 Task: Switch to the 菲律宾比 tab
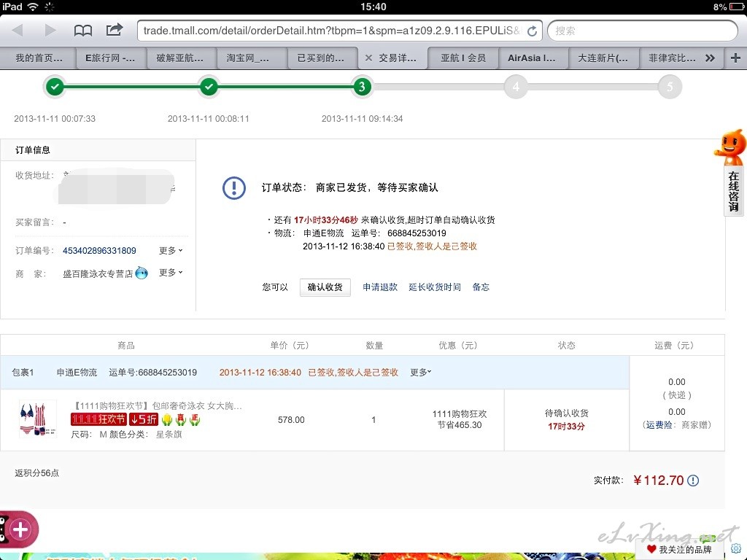tap(672, 58)
